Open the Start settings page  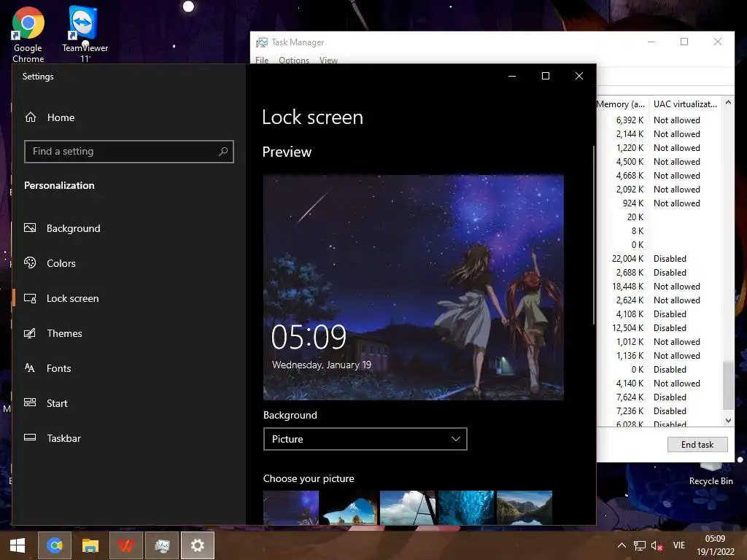click(57, 402)
